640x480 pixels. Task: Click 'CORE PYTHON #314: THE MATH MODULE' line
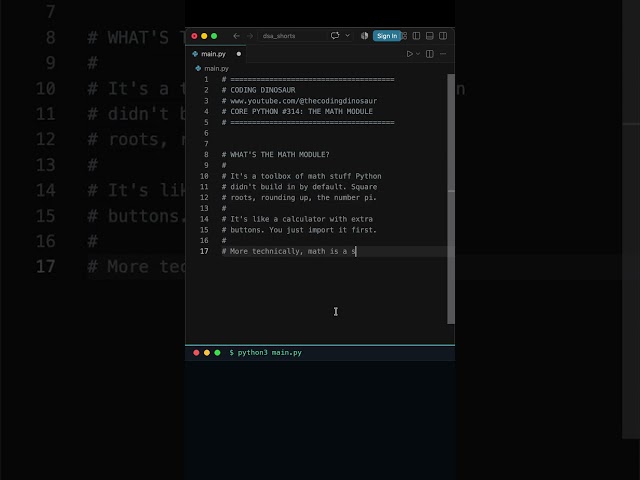[297, 111]
